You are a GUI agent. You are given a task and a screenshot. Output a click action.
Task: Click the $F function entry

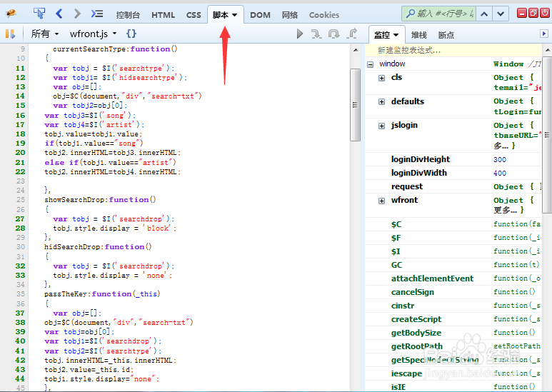tap(396, 238)
